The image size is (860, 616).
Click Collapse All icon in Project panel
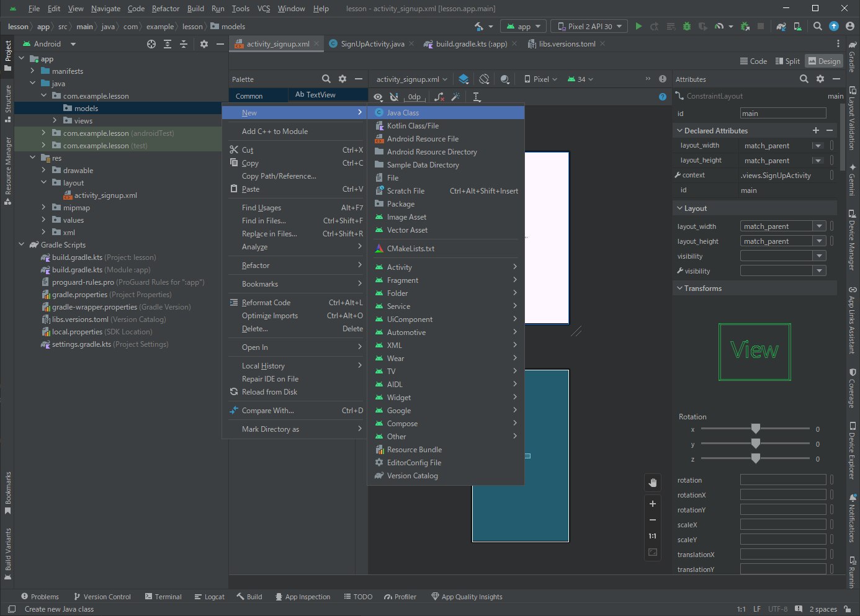[x=184, y=44]
